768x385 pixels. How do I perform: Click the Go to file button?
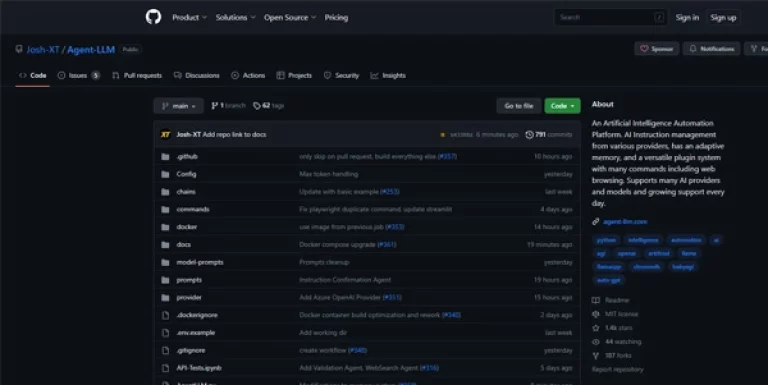(x=519, y=106)
